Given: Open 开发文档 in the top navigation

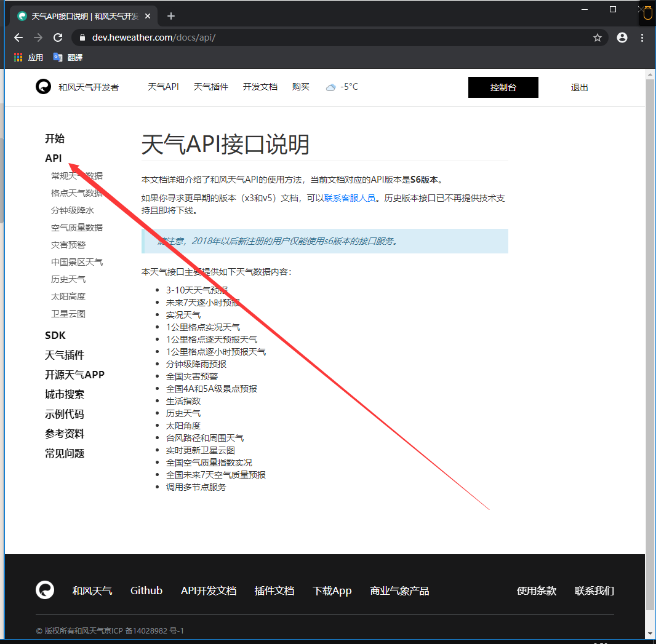Looking at the screenshot, I should (x=260, y=87).
